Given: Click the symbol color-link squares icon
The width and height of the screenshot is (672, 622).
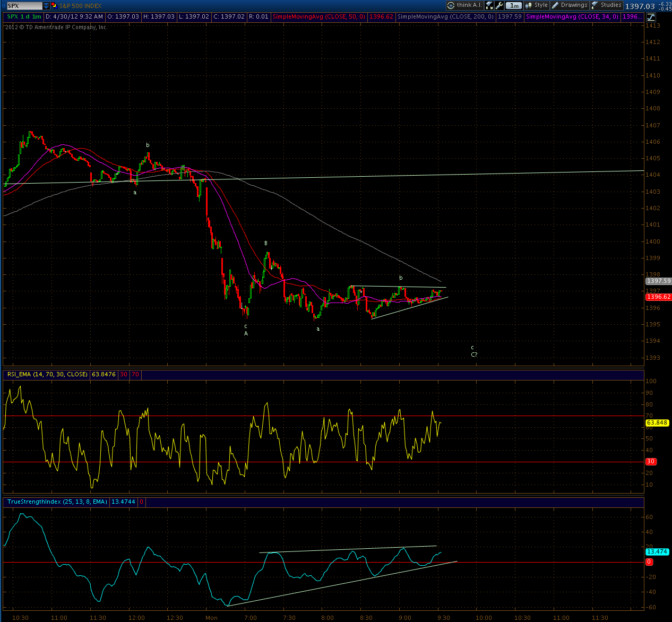Looking at the screenshot, I should tap(54, 6).
